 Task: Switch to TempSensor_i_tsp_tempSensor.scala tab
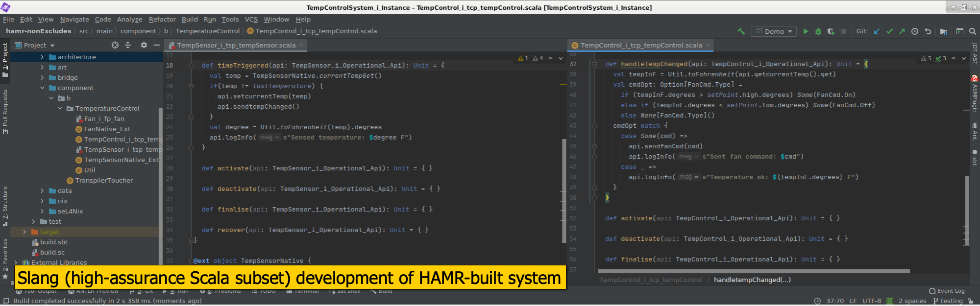pyautogui.click(x=236, y=46)
